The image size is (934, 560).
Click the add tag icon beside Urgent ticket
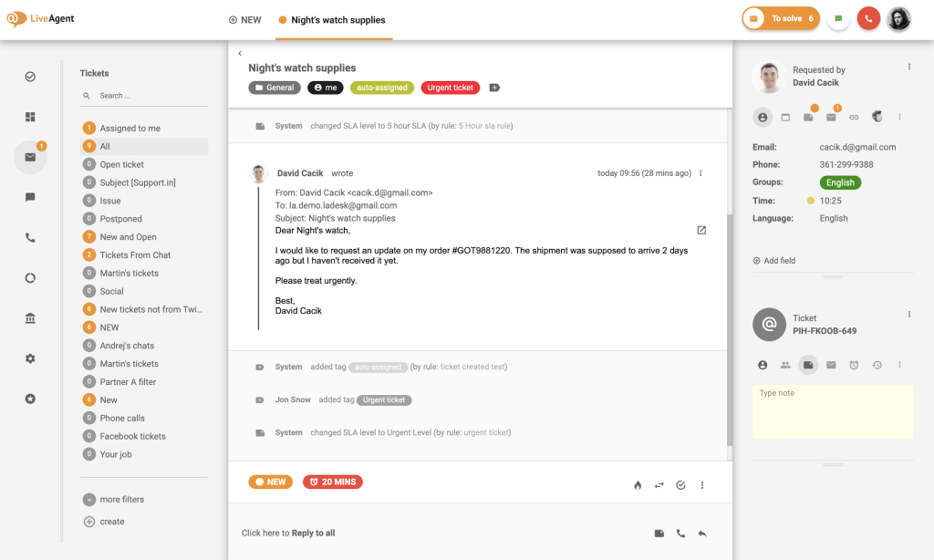494,88
